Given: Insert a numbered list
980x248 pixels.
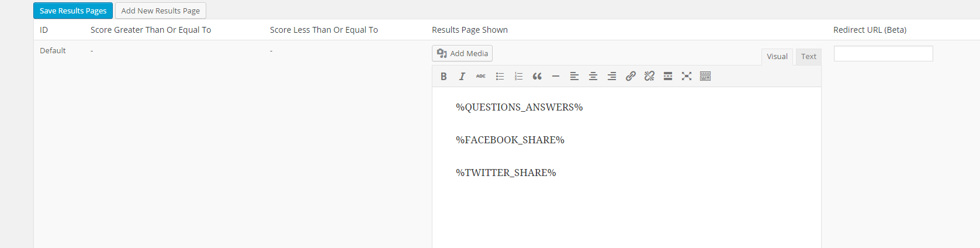Looking at the screenshot, I should point(518,76).
